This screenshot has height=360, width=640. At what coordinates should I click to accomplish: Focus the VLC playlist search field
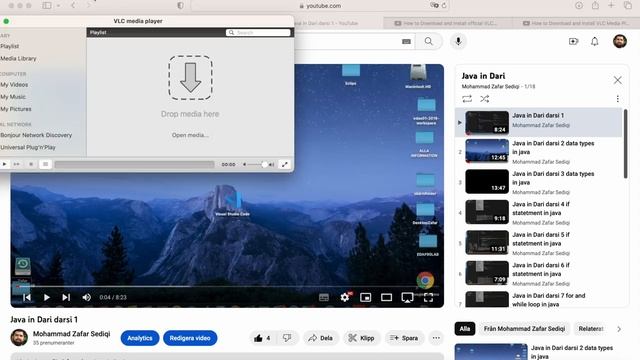point(258,32)
